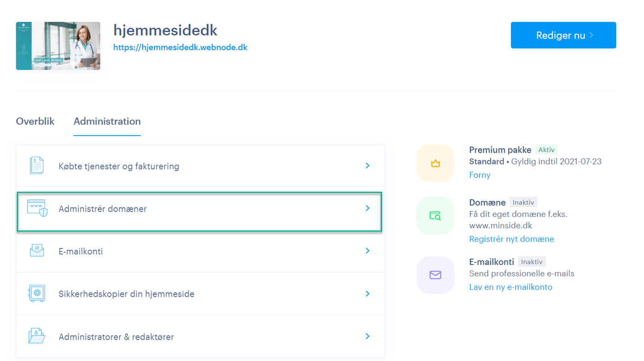
Task: Open the hjemmesidedk.webnode.dk URL
Action: [x=180, y=47]
